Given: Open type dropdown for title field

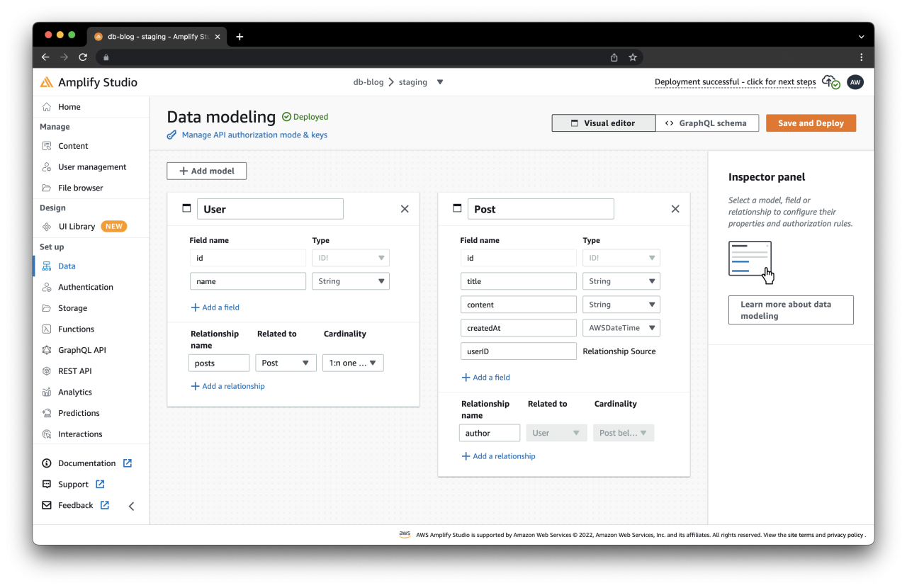Looking at the screenshot, I should [x=621, y=281].
